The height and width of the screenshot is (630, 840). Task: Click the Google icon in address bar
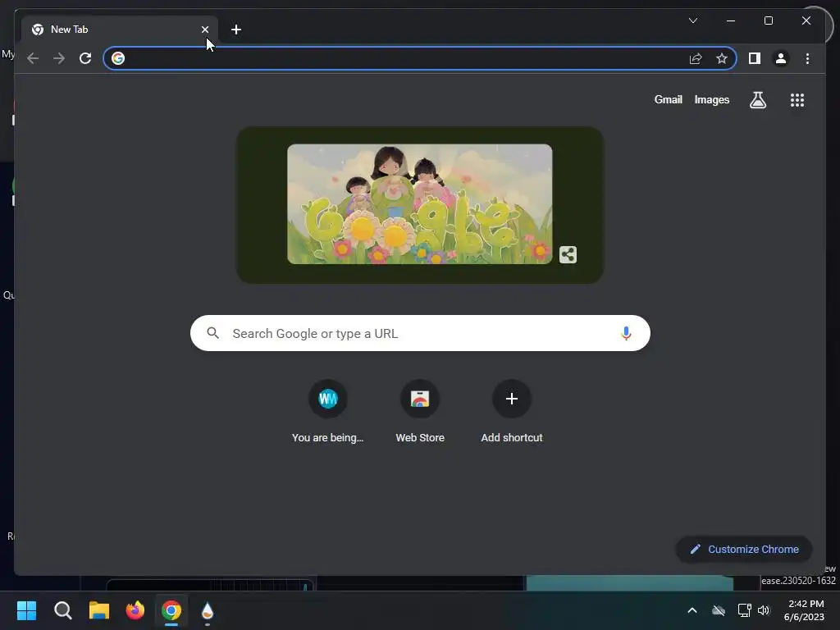[118, 58]
